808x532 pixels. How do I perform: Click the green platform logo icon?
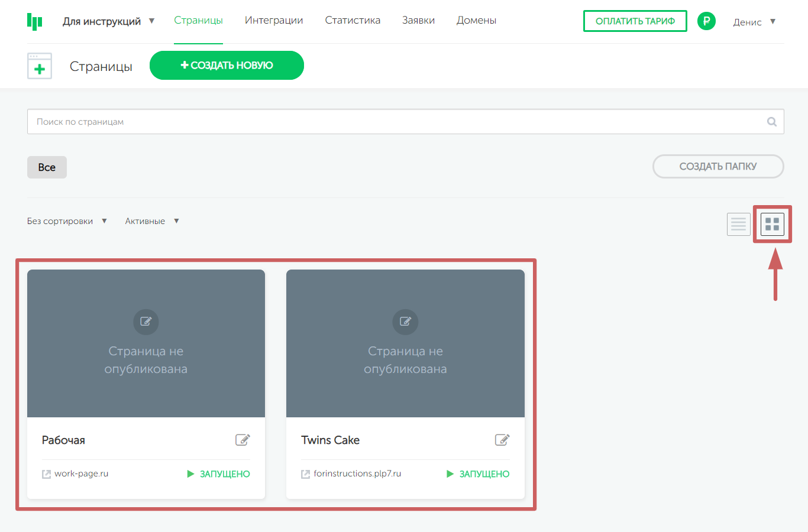pos(35,21)
